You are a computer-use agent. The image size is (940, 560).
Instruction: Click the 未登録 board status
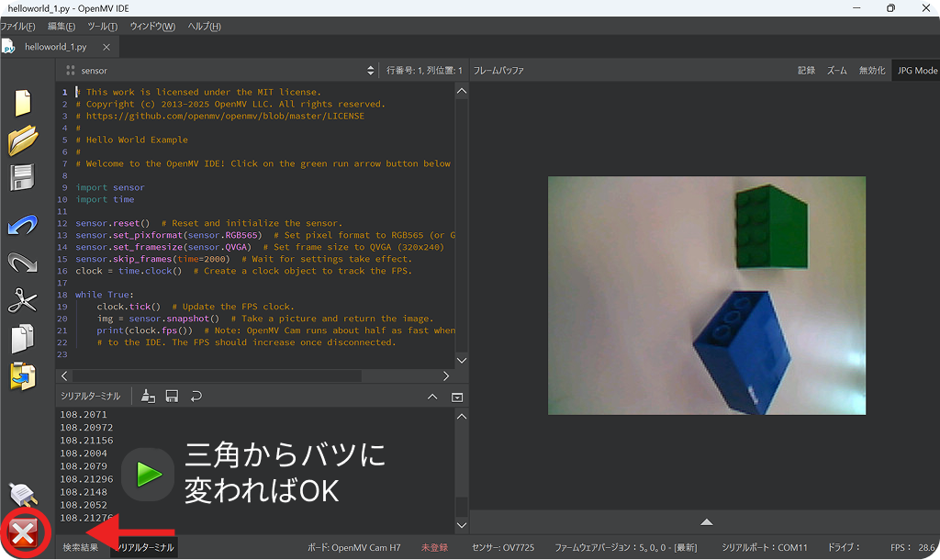(x=434, y=547)
